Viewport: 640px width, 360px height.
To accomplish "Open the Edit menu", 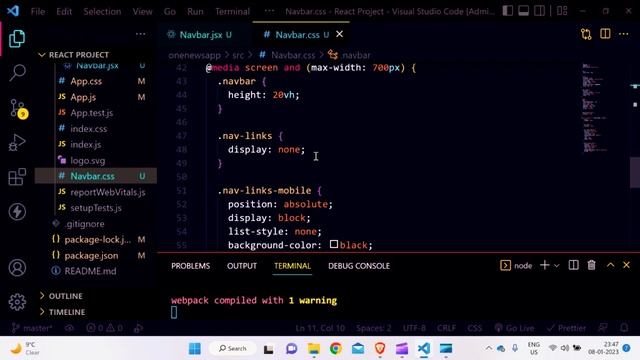I will click(64, 11).
